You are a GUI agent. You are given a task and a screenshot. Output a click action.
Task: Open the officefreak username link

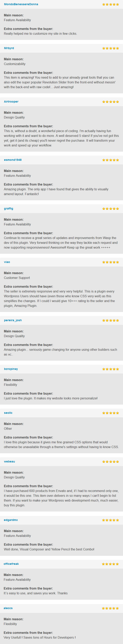[11, 564]
